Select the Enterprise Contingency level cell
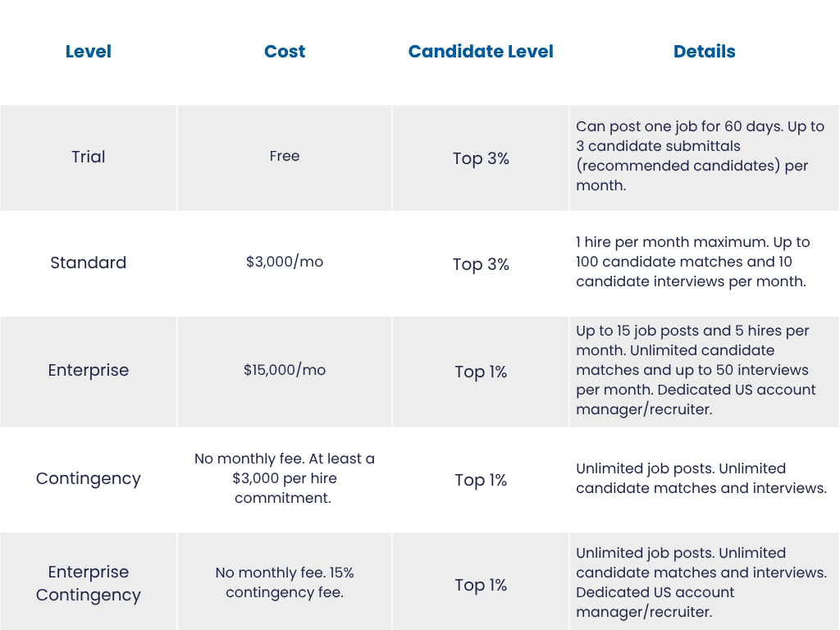This screenshot has height=630, width=840. [89, 583]
